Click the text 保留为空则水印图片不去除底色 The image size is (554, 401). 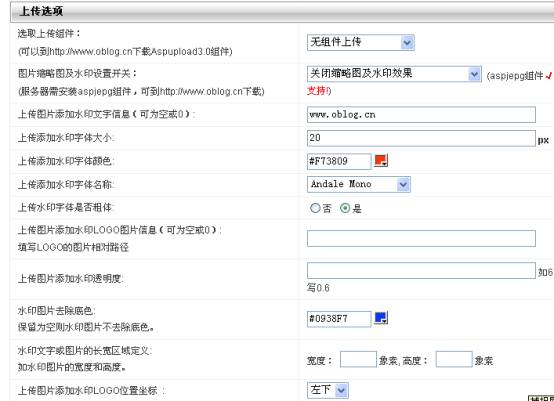pos(86,328)
